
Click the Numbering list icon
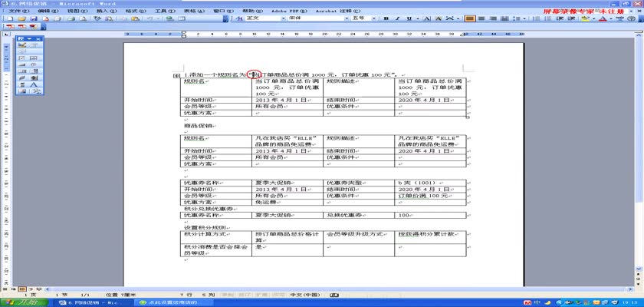point(536,18)
